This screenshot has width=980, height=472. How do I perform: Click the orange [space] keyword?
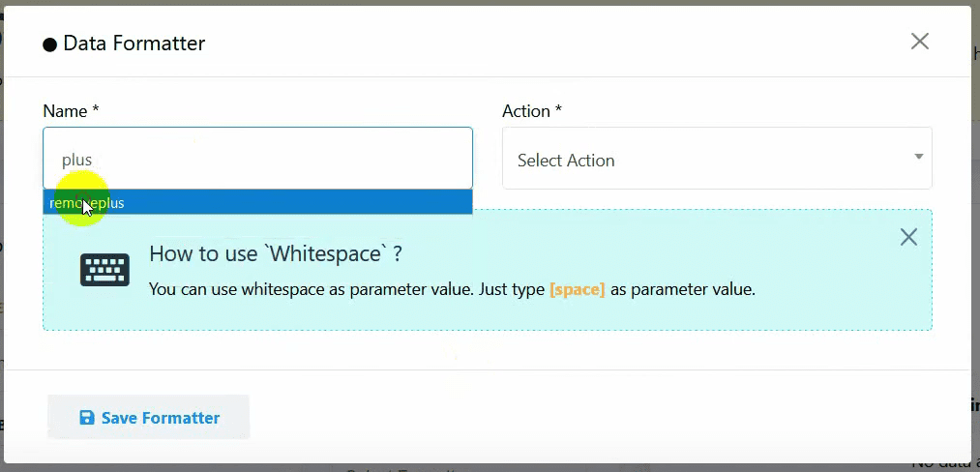pyautogui.click(x=577, y=289)
